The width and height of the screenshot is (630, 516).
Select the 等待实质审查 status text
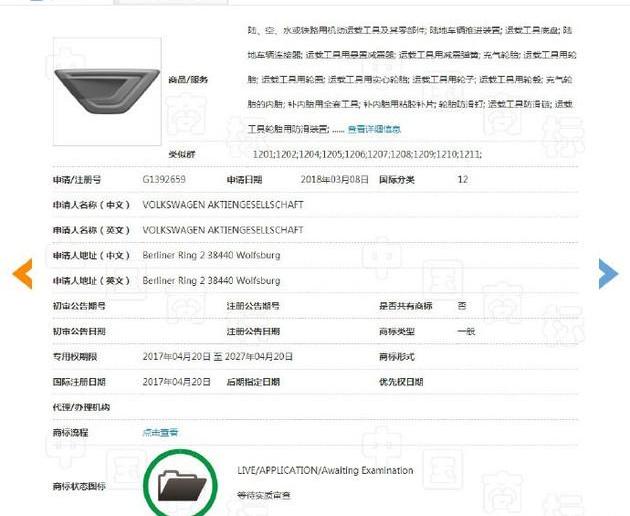click(264, 495)
